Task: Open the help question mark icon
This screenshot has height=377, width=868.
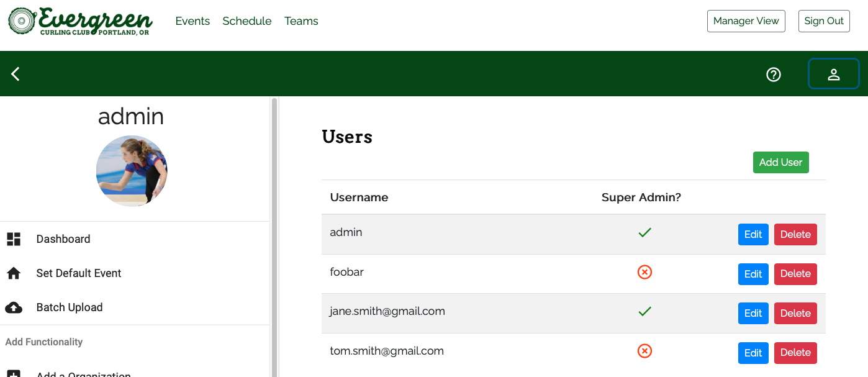Action: [x=773, y=74]
